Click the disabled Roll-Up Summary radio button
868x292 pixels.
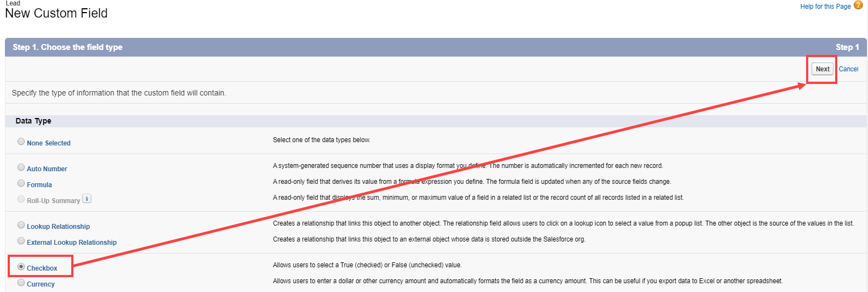[21, 199]
